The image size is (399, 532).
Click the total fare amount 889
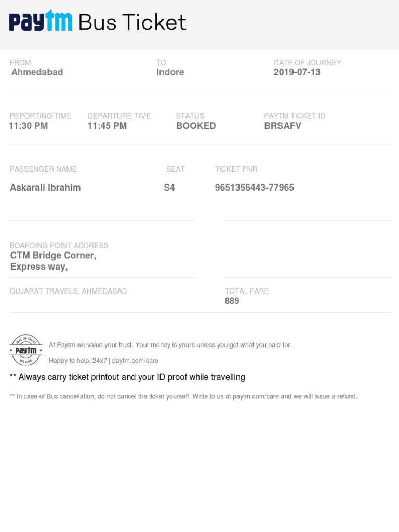click(232, 301)
